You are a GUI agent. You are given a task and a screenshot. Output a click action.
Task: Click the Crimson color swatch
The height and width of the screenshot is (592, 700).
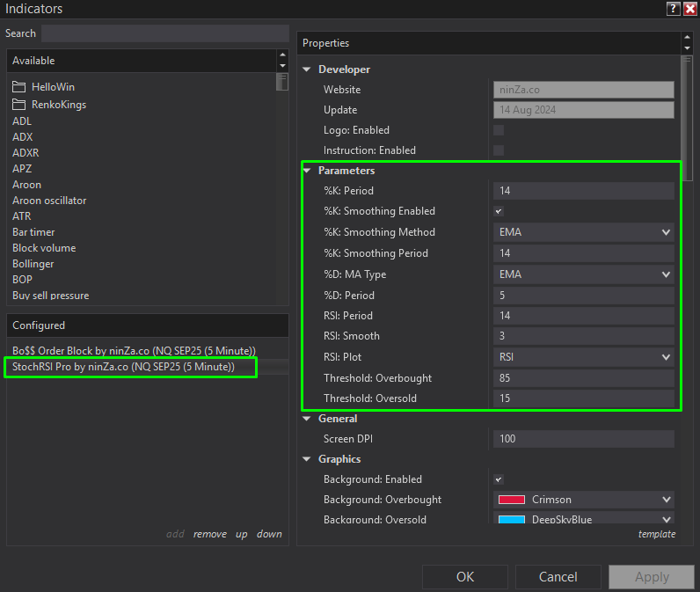tap(512, 500)
